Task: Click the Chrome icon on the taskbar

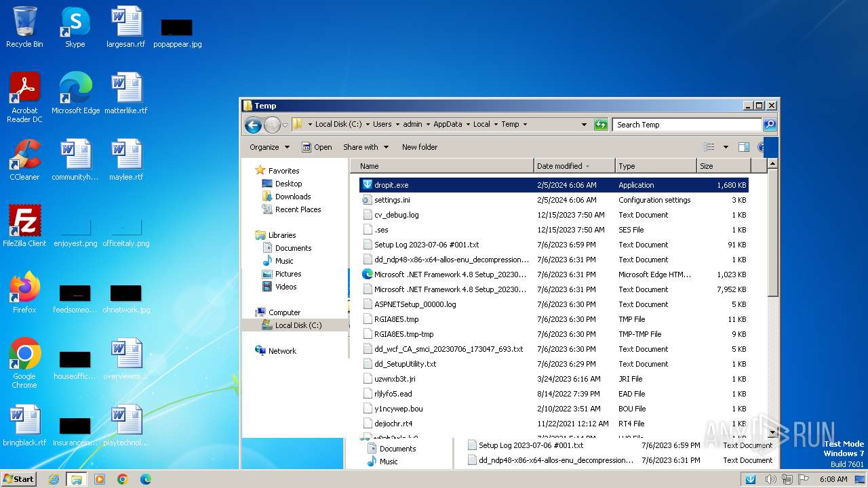Action: click(122, 479)
